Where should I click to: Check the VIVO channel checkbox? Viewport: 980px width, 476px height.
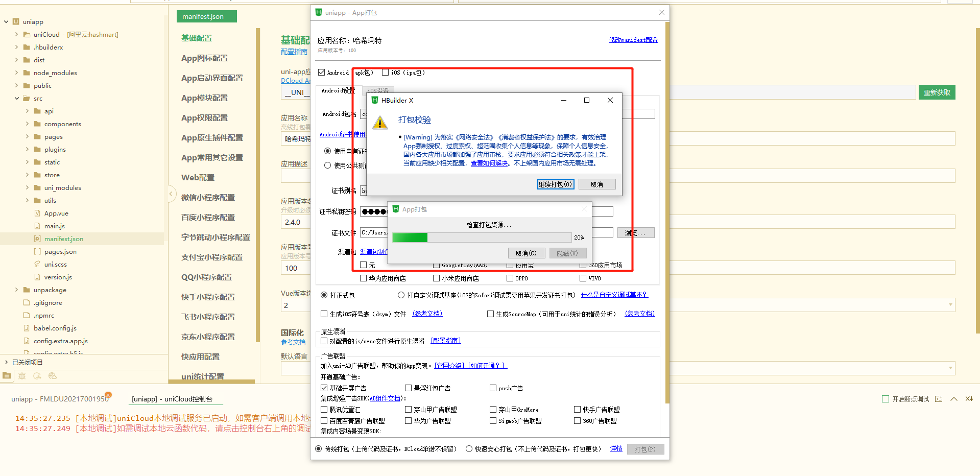583,278
